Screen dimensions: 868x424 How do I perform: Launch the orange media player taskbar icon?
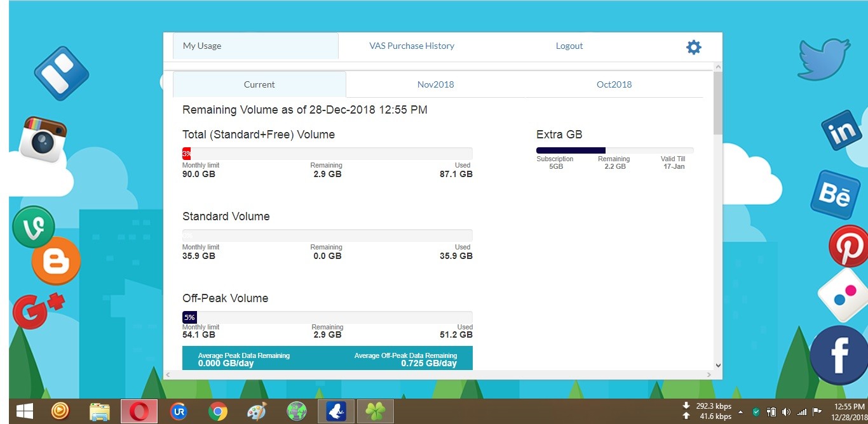point(60,412)
